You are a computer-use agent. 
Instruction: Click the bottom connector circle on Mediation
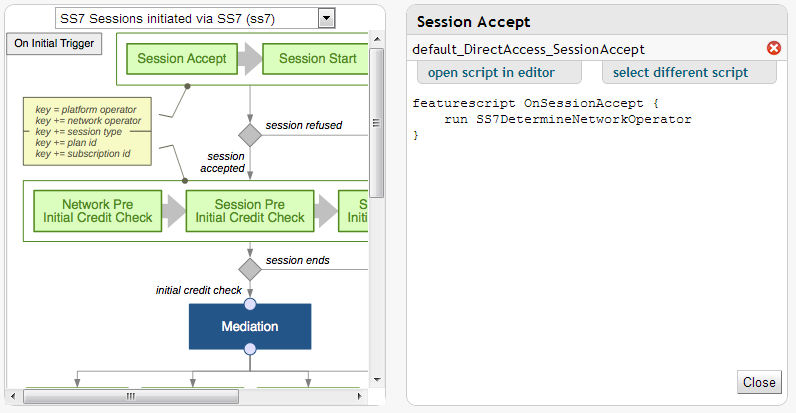click(250, 349)
